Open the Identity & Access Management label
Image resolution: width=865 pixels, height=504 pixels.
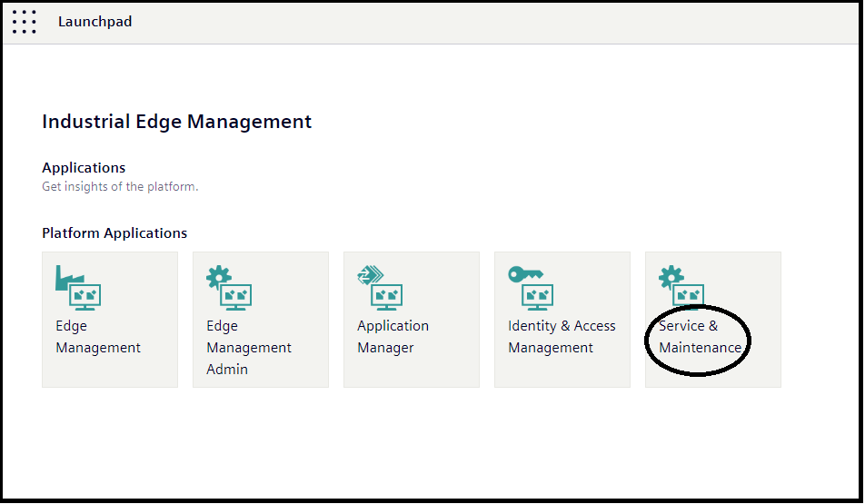(x=562, y=337)
